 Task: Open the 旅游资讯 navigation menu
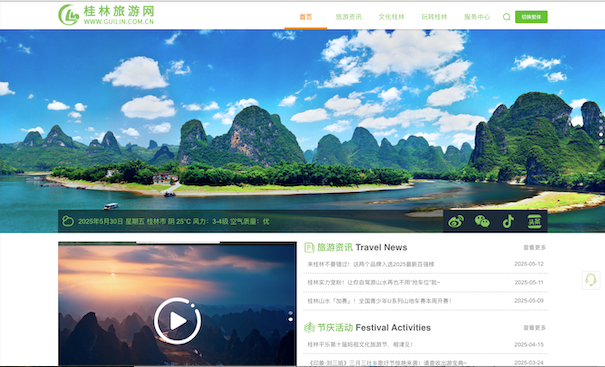(x=348, y=17)
